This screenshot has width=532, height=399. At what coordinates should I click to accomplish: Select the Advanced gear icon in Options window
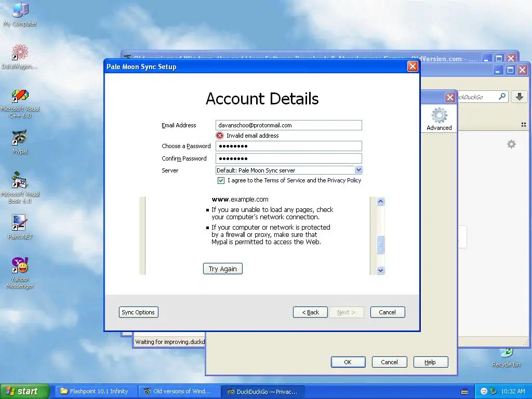(x=439, y=119)
